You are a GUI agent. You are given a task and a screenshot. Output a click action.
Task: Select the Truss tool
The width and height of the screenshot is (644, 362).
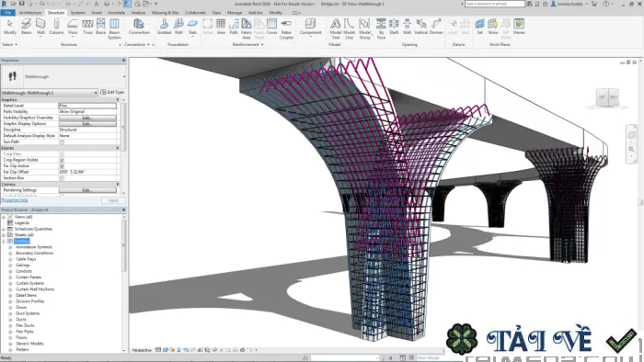(87, 27)
